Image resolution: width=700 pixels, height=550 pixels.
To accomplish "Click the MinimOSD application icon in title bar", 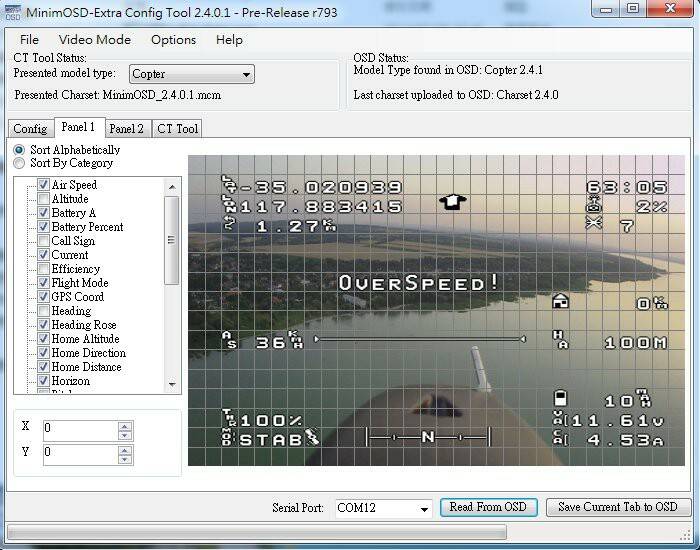I will (13, 10).
